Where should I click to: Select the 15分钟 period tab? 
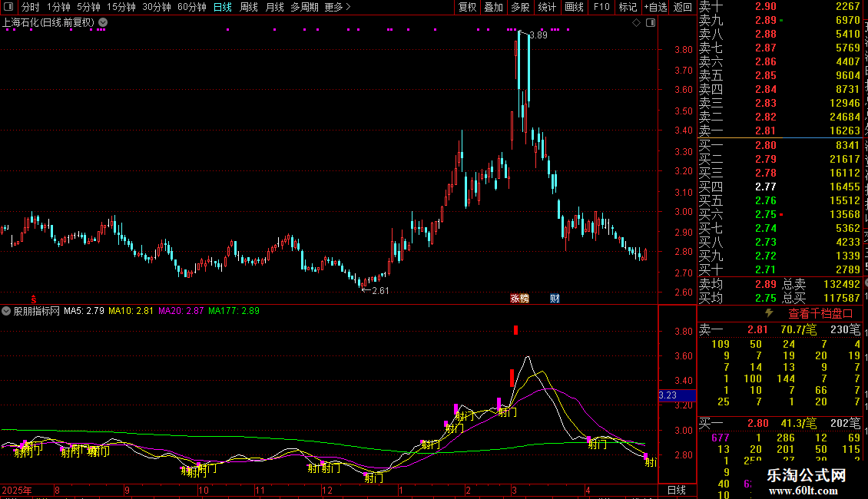[121, 7]
